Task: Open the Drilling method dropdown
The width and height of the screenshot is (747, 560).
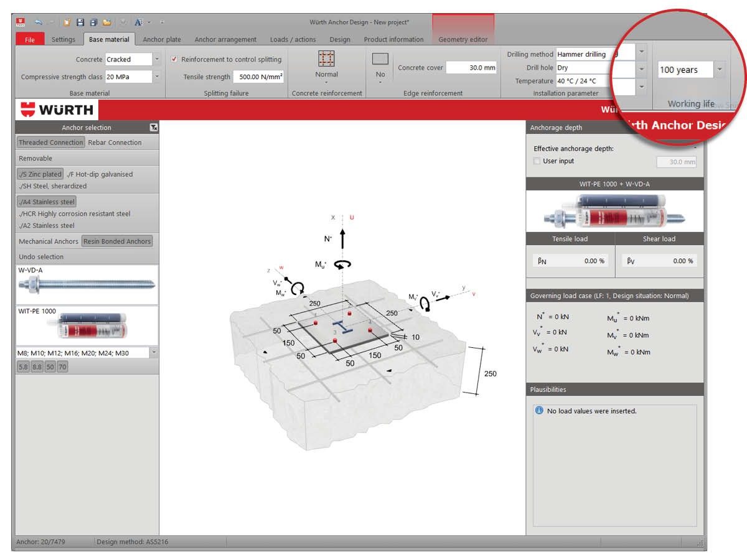Action: (642, 51)
